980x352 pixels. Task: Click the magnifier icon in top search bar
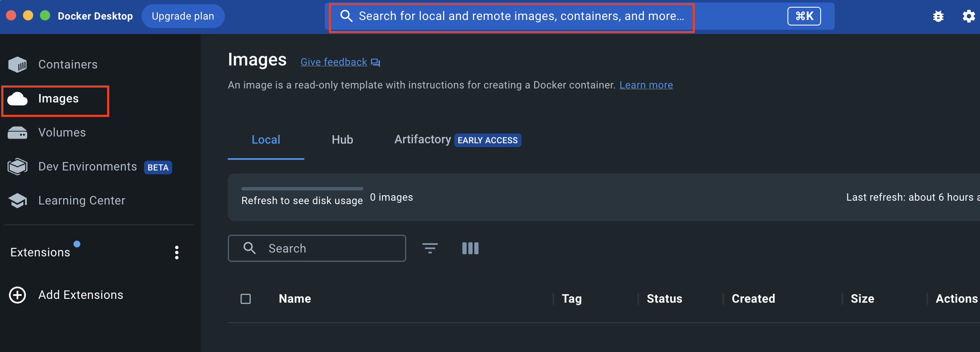[x=347, y=16]
